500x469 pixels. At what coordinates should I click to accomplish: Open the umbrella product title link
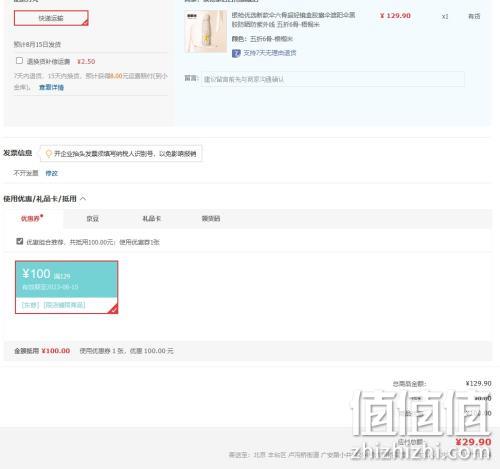[x=293, y=20]
